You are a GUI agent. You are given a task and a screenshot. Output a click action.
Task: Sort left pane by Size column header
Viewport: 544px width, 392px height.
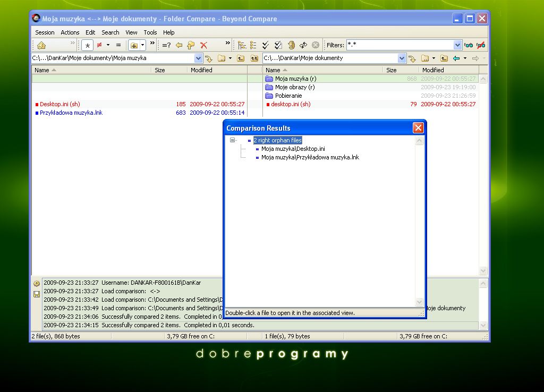coord(169,70)
